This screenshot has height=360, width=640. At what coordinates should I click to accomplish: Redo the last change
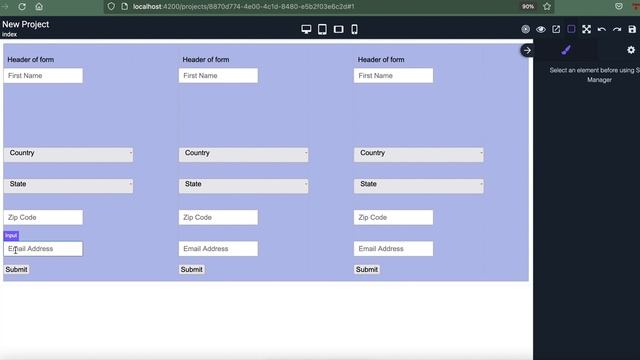coord(617,29)
